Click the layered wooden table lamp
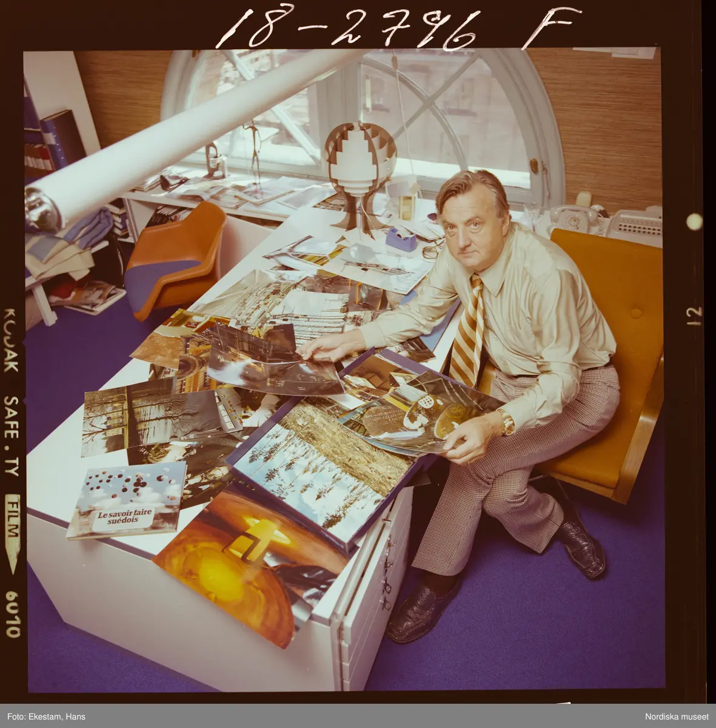This screenshot has height=728, width=716. click(359, 170)
